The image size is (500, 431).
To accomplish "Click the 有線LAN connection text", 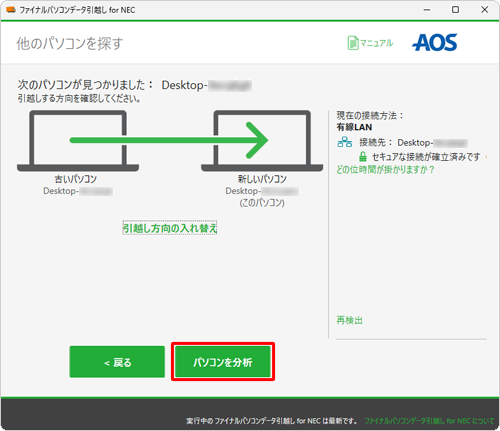I will coord(354,127).
